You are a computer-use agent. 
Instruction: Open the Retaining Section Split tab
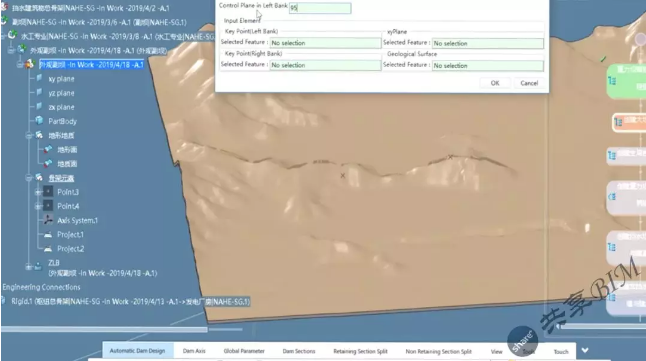360,352
